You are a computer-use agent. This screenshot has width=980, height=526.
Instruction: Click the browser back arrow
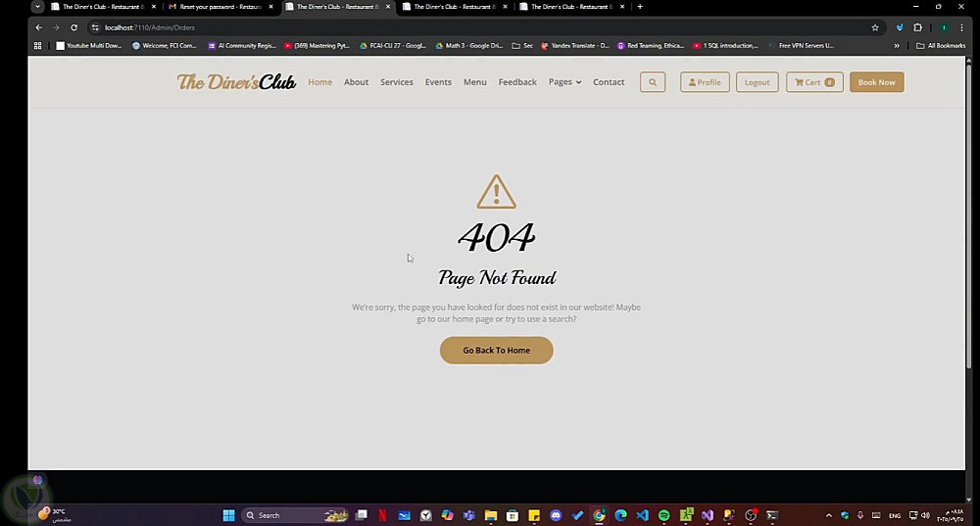coord(39,27)
